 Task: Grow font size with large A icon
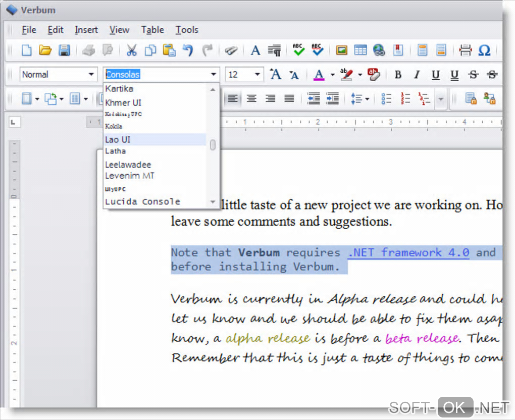(x=275, y=74)
